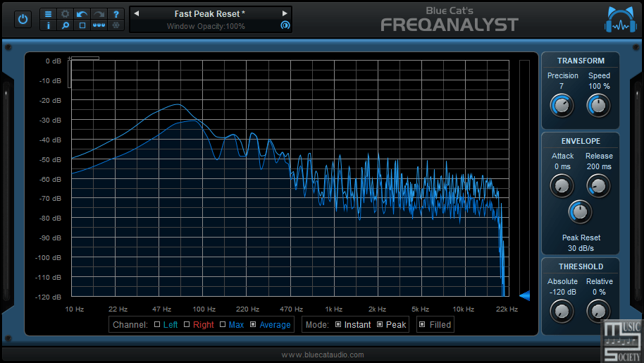Click the FREQANALYST title logo
This screenshot has width=644, height=363.
[450, 25]
